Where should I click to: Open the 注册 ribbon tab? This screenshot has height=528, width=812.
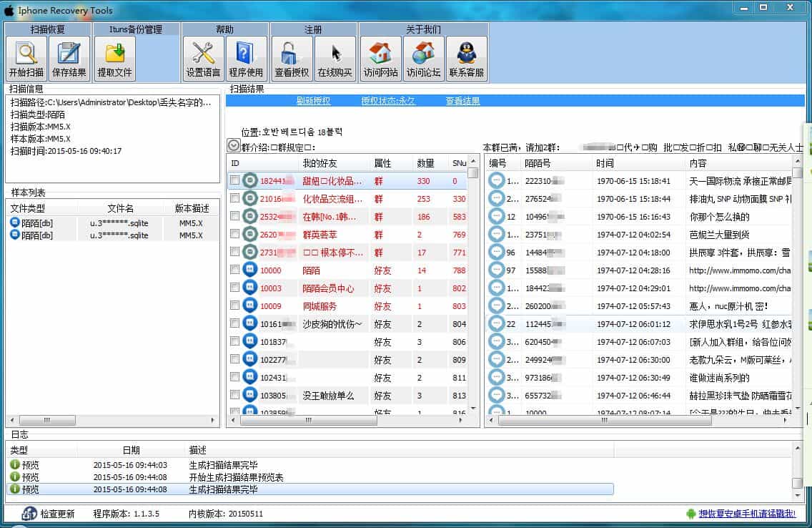pyautogui.click(x=313, y=29)
